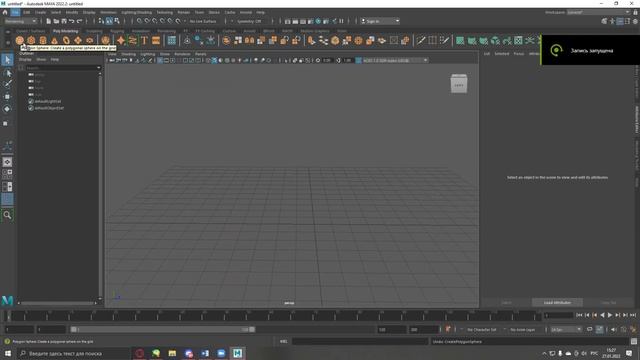Click Go to End of playback range
640x360 pixels.
[x=633, y=315]
